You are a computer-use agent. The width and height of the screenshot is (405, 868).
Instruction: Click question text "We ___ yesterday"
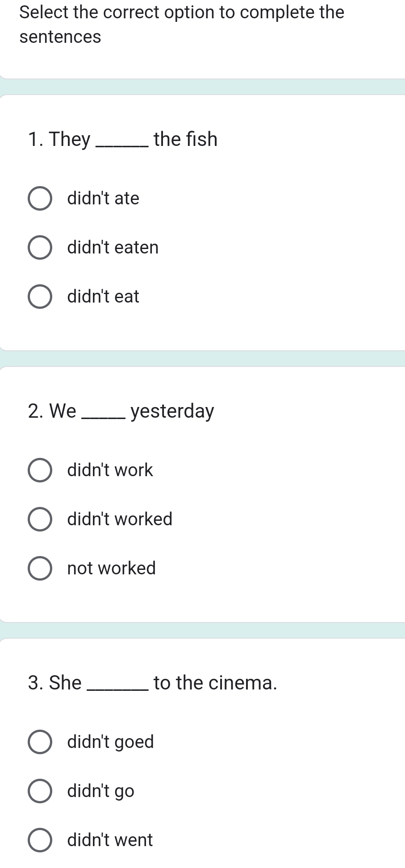click(x=121, y=411)
